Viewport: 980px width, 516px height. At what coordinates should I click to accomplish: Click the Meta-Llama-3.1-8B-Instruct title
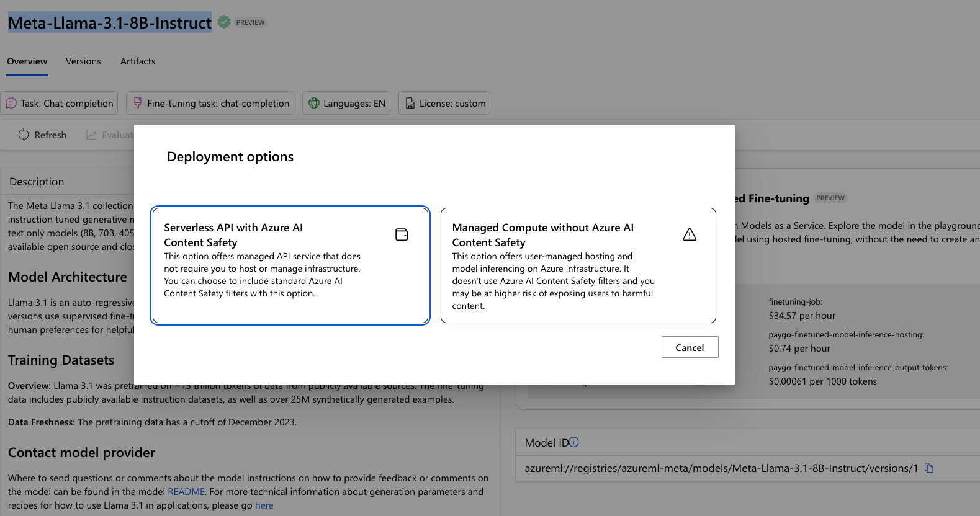pos(110,23)
